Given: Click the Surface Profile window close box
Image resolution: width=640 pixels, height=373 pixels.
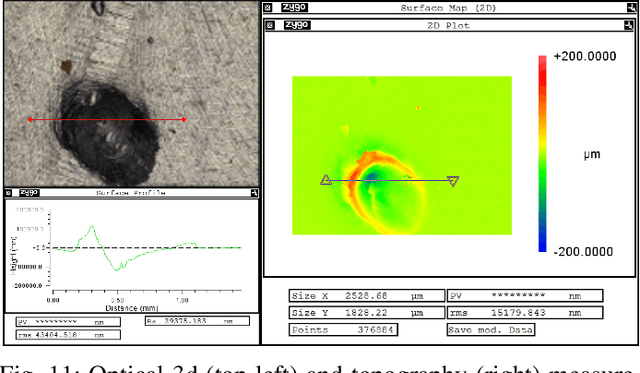Looking at the screenshot, I should click(x=8, y=193).
